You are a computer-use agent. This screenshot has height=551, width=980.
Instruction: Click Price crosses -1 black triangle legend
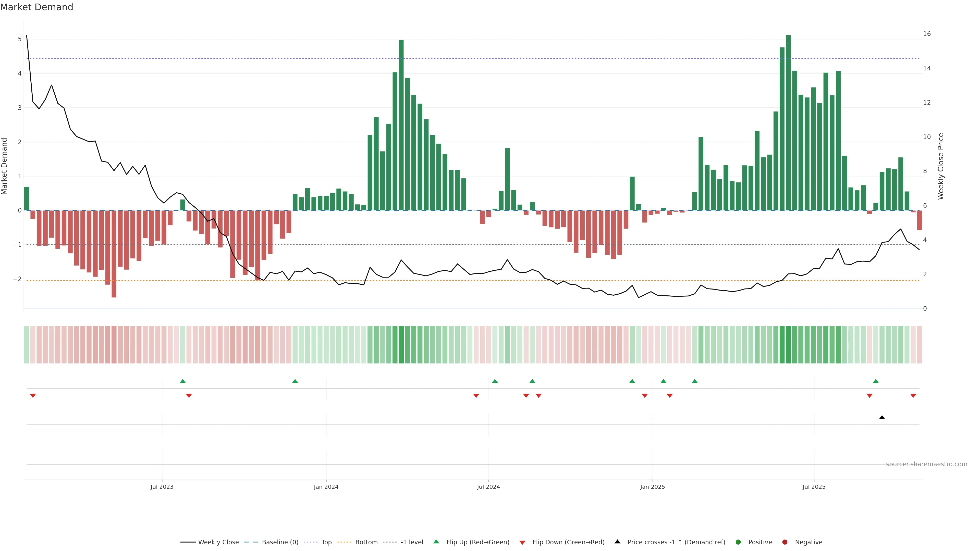pyautogui.click(x=617, y=542)
